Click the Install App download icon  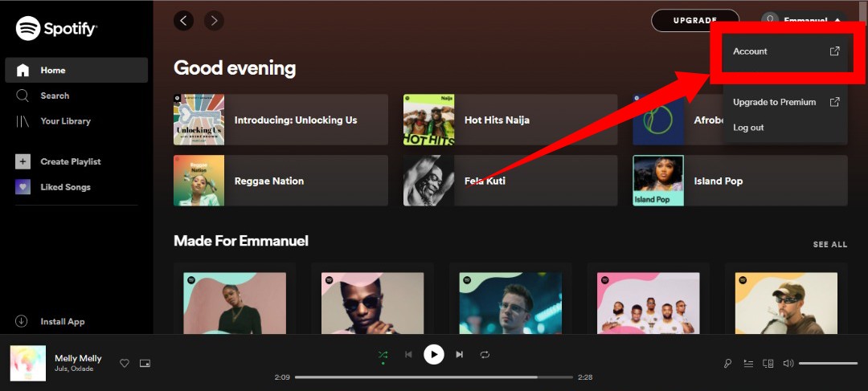point(22,321)
